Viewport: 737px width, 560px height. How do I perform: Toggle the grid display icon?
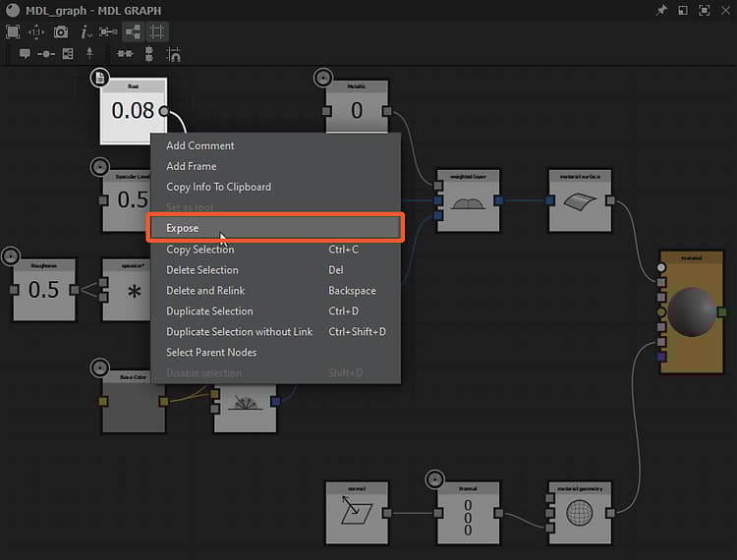(157, 32)
